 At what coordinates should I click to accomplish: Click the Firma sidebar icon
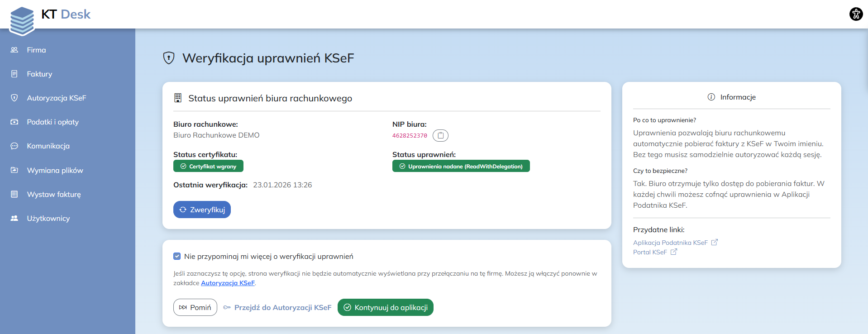click(14, 50)
